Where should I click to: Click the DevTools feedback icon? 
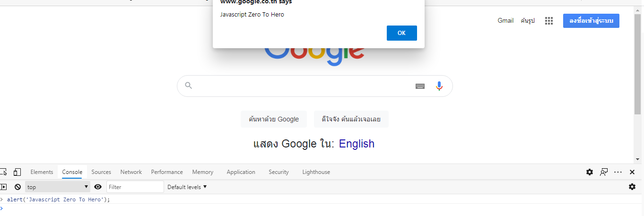(604, 172)
